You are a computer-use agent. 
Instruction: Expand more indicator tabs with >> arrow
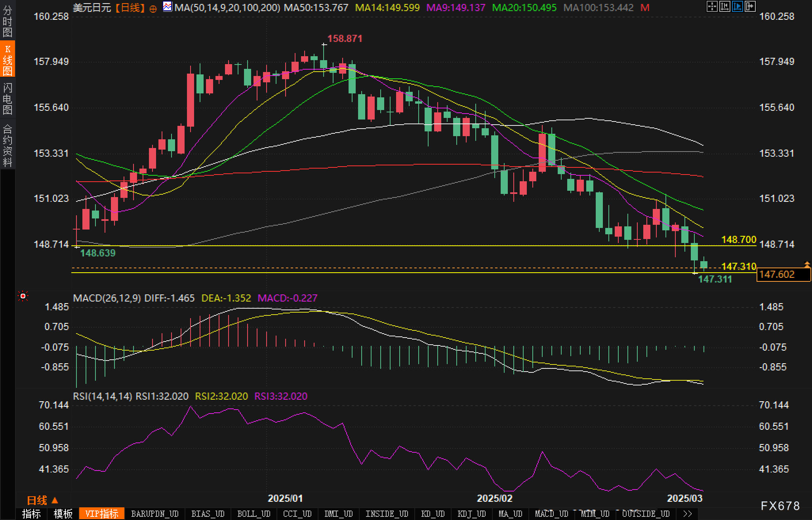688,514
